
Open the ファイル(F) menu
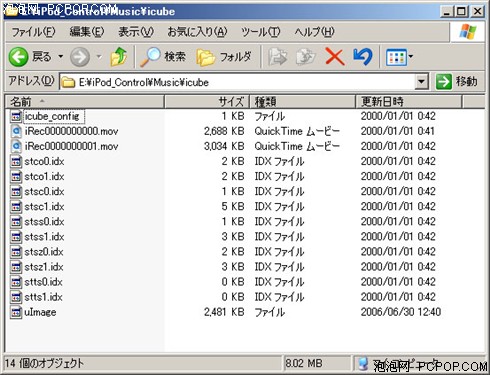(33, 32)
